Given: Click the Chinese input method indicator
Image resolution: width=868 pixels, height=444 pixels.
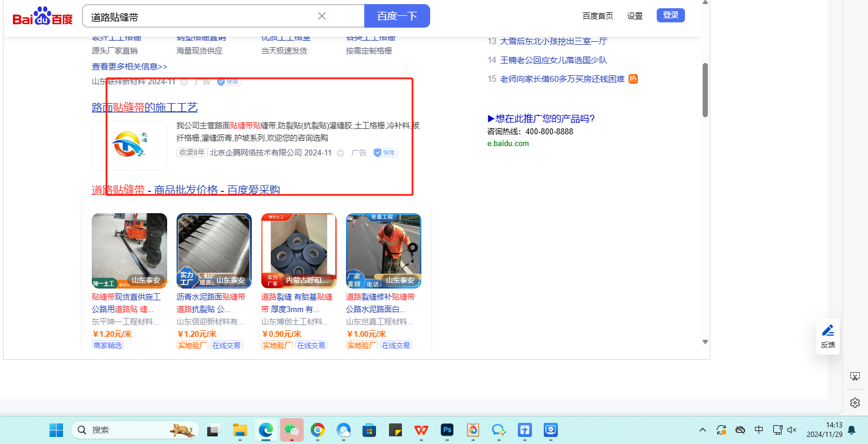Looking at the screenshot, I should coord(759,430).
